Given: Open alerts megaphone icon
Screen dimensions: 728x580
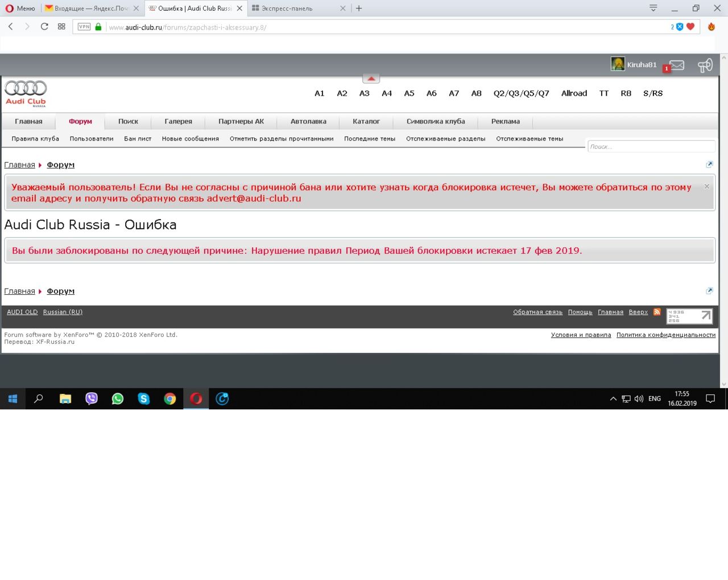Looking at the screenshot, I should point(705,65).
